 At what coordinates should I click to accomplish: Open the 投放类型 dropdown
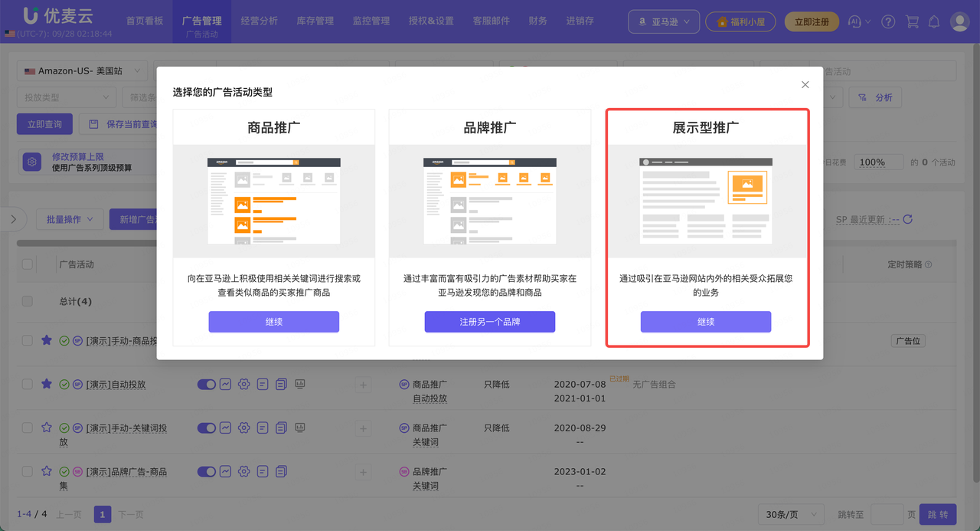click(67, 97)
